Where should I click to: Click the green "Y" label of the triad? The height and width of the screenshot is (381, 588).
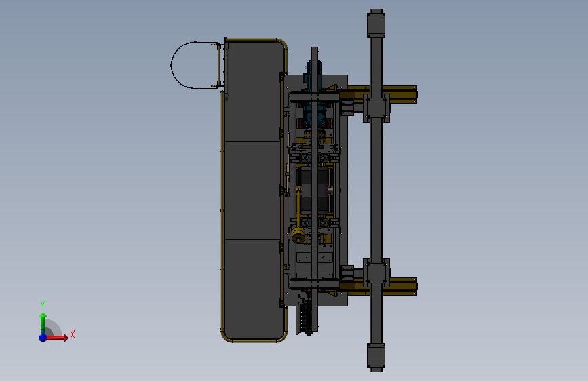[43, 305]
